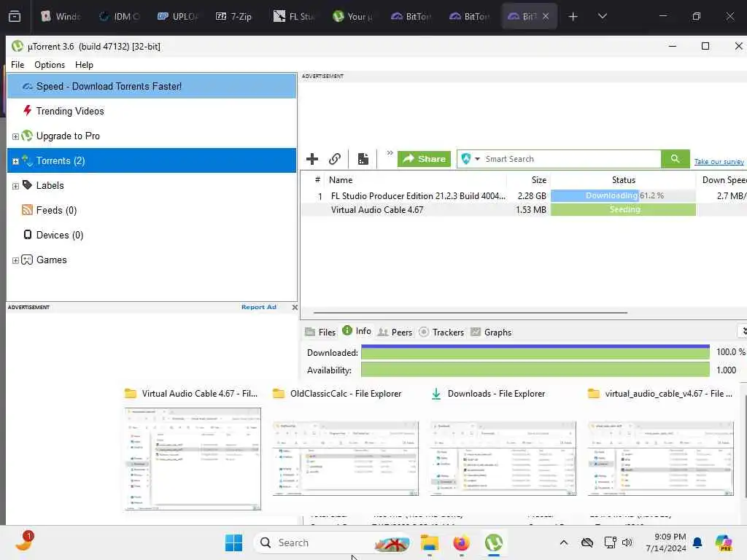Open Trending Videos in sidebar
This screenshot has height=560, width=747.
[x=69, y=111]
